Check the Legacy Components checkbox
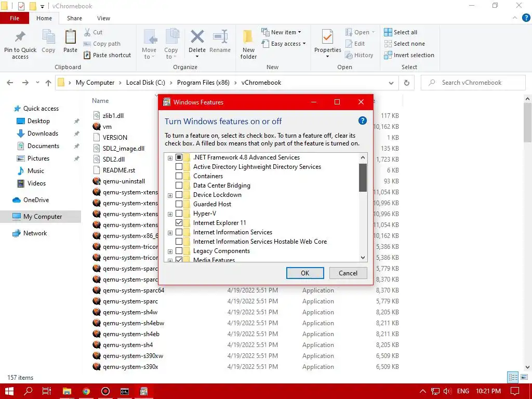This screenshot has width=532, height=399. tap(179, 251)
